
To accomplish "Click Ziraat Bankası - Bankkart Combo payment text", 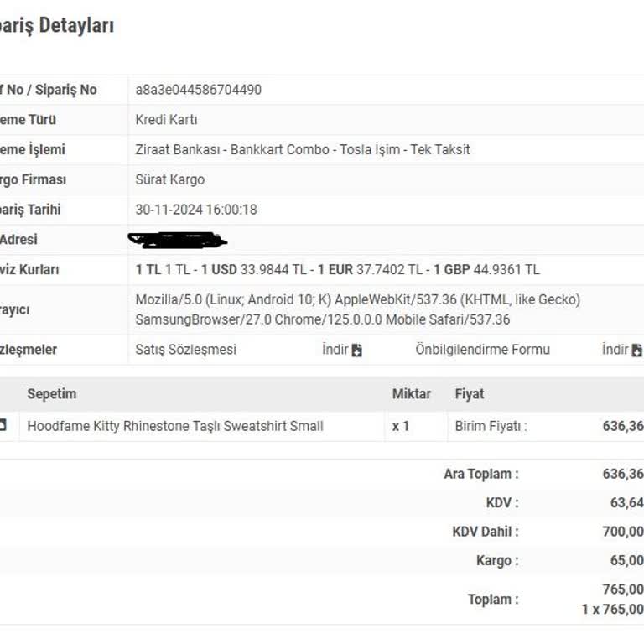I will point(303,149).
